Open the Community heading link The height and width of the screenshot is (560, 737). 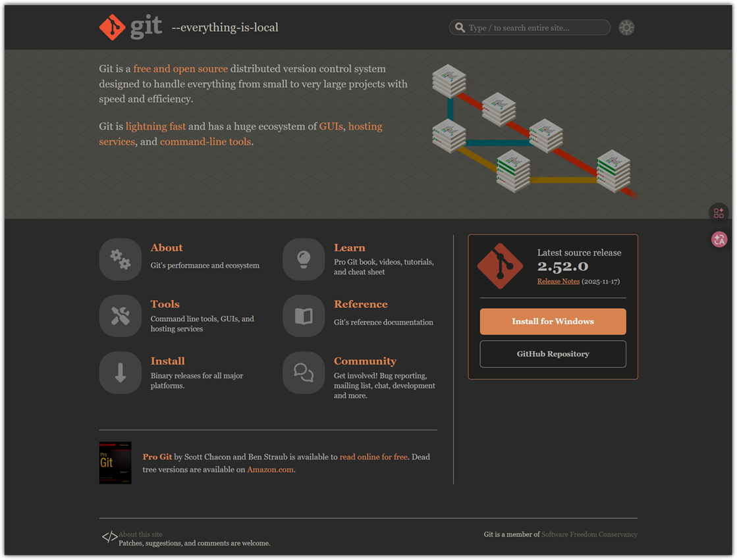(x=365, y=361)
